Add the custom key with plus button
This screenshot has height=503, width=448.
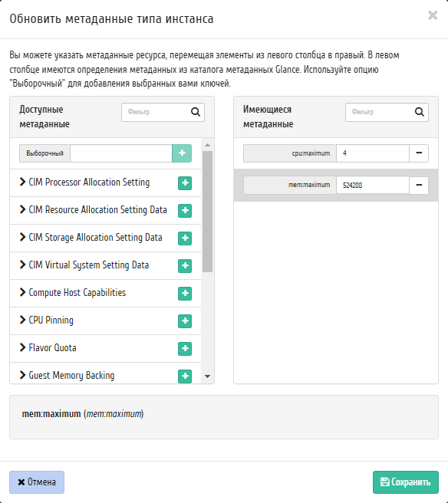pyautogui.click(x=182, y=153)
